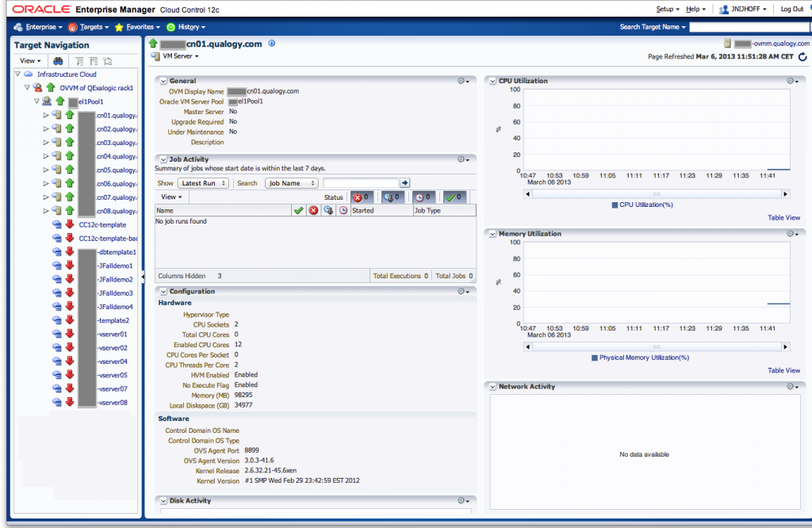Select JFalldemo3 in the navigation tree
This screenshot has width=812, height=528.
coord(116,293)
